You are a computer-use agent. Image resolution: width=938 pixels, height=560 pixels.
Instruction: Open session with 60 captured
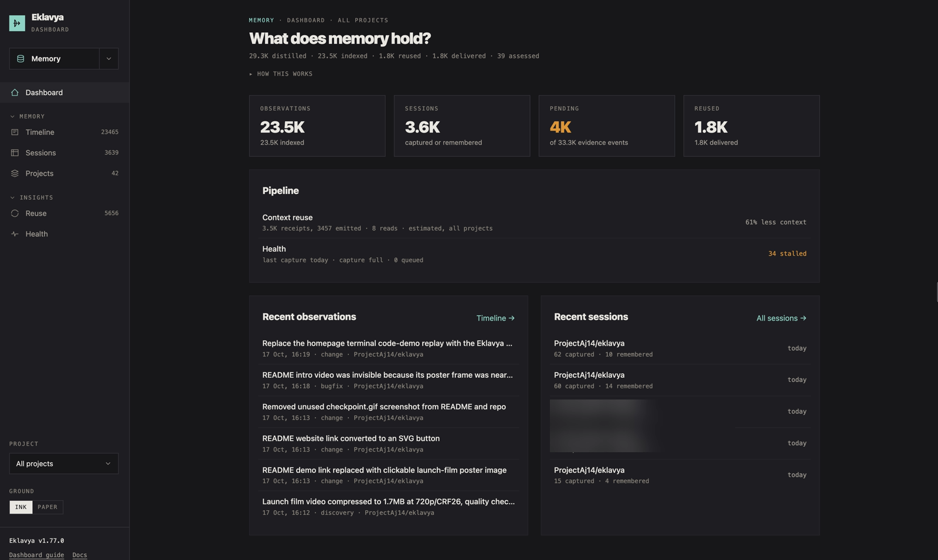680,380
